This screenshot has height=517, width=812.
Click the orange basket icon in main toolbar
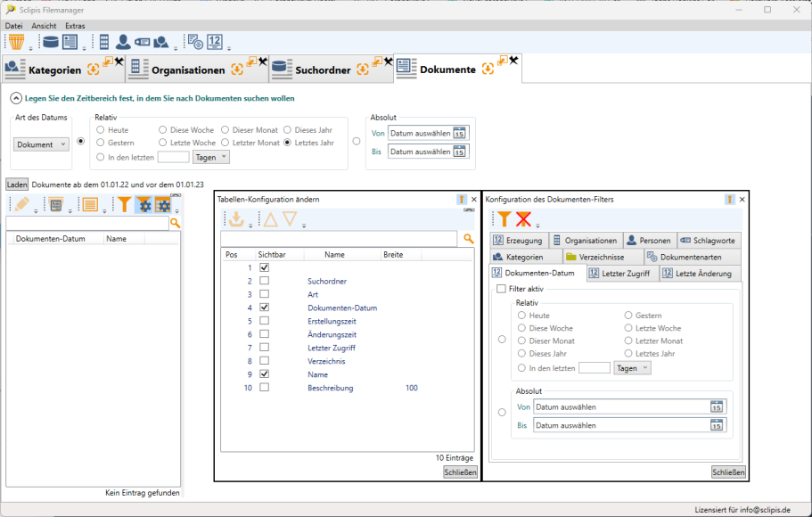17,41
